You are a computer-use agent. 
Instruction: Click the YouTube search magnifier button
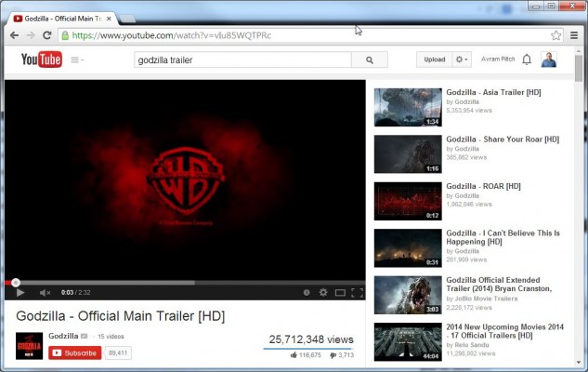pyautogui.click(x=369, y=60)
